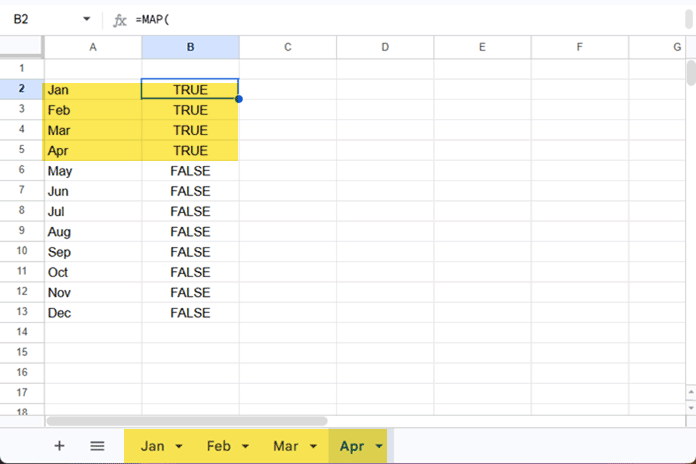
Task: Select row 1 header
Action: tap(22, 68)
